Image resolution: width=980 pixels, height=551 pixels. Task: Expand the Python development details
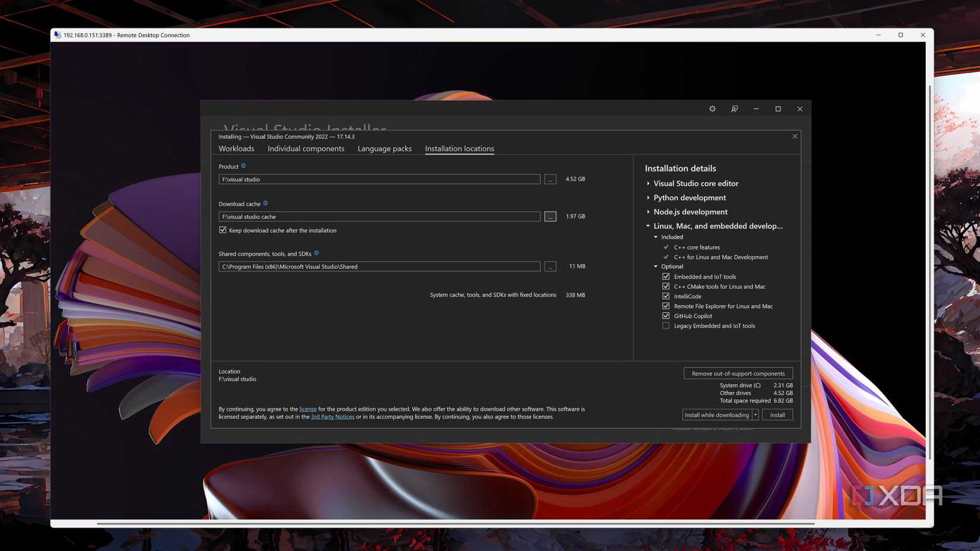(x=648, y=198)
